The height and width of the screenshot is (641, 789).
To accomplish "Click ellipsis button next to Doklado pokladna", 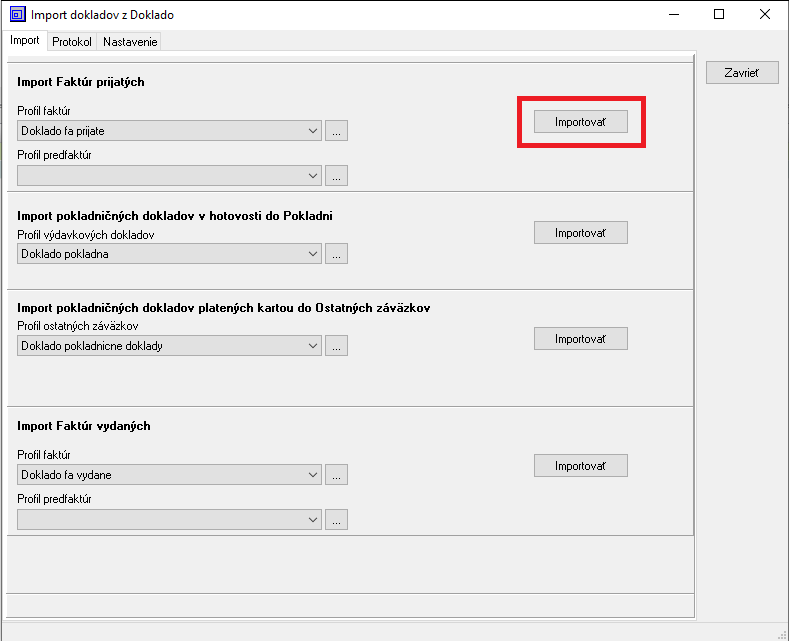I will [336, 254].
